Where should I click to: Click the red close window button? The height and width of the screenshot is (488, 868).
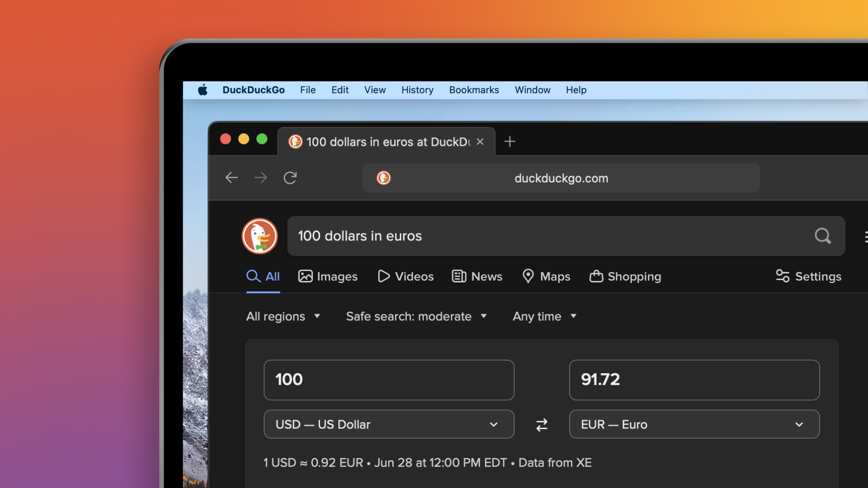(226, 139)
